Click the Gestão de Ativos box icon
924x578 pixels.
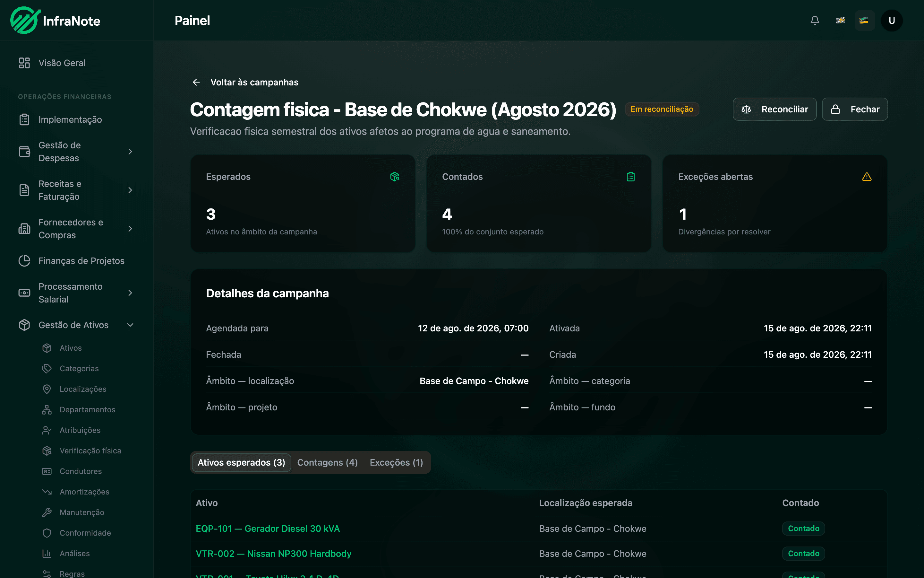click(x=24, y=325)
